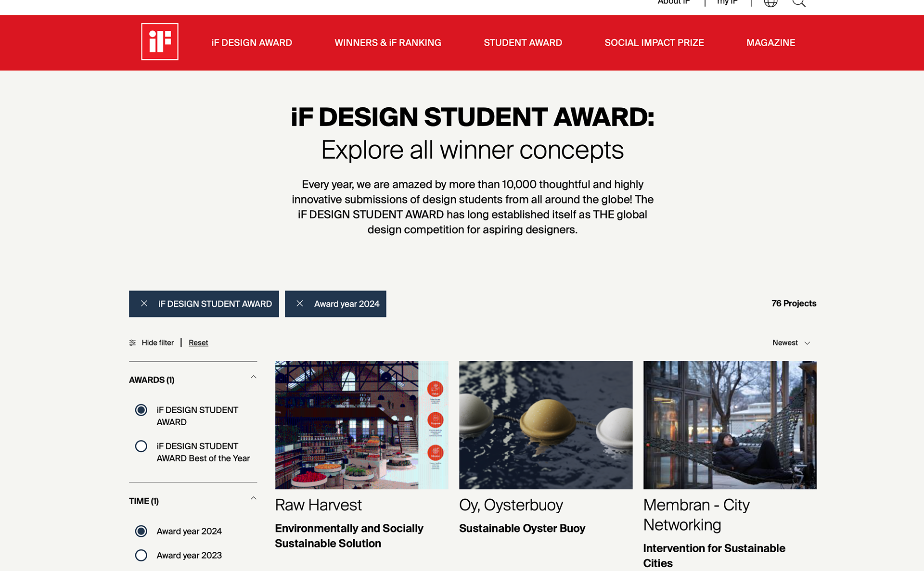Open the Raw Harvest title link
The image size is (924, 571).
click(x=318, y=505)
